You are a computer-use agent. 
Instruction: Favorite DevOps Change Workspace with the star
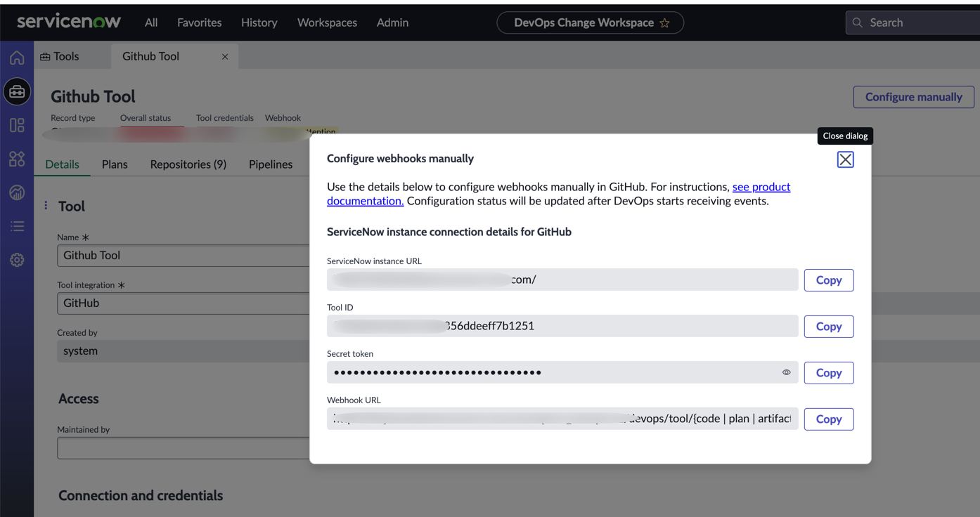665,22
